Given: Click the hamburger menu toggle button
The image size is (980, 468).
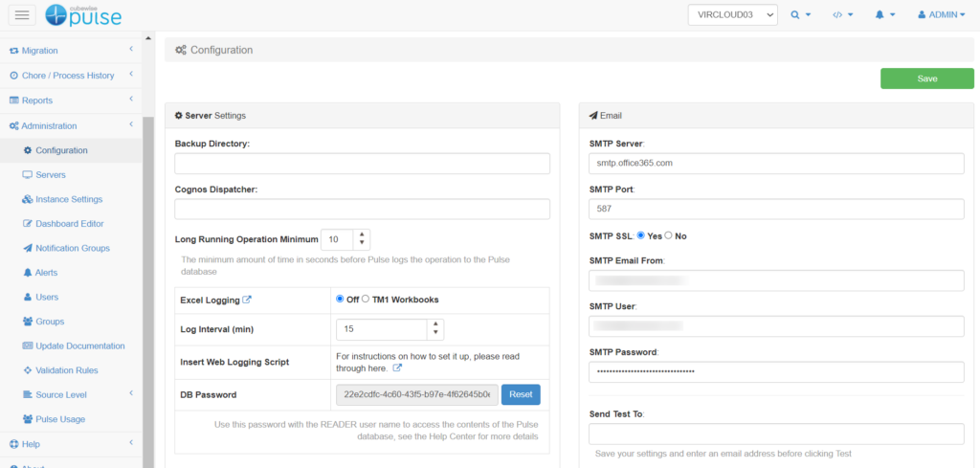Looking at the screenshot, I should [x=22, y=14].
